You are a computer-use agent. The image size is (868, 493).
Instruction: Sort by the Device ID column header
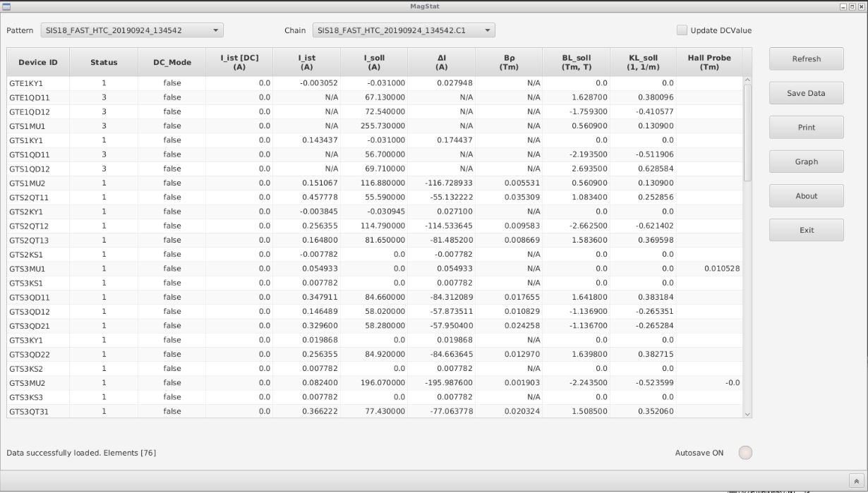point(38,62)
